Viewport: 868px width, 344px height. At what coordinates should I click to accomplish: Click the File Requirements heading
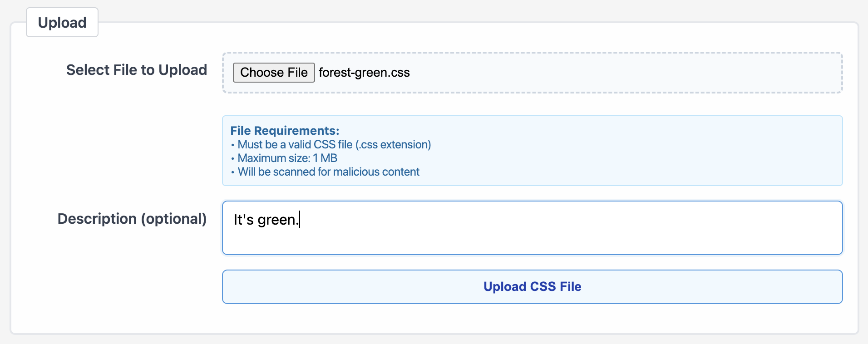point(285,131)
